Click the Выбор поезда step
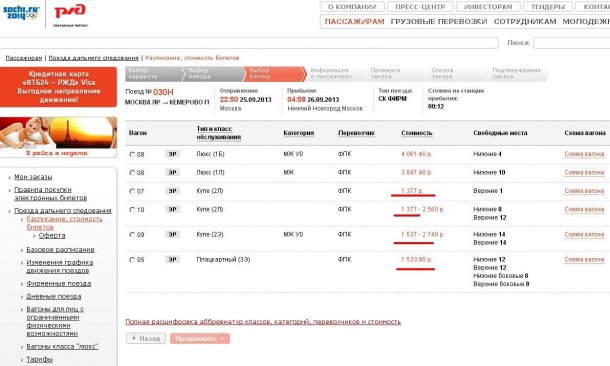The height and width of the screenshot is (366, 610). click(x=213, y=74)
